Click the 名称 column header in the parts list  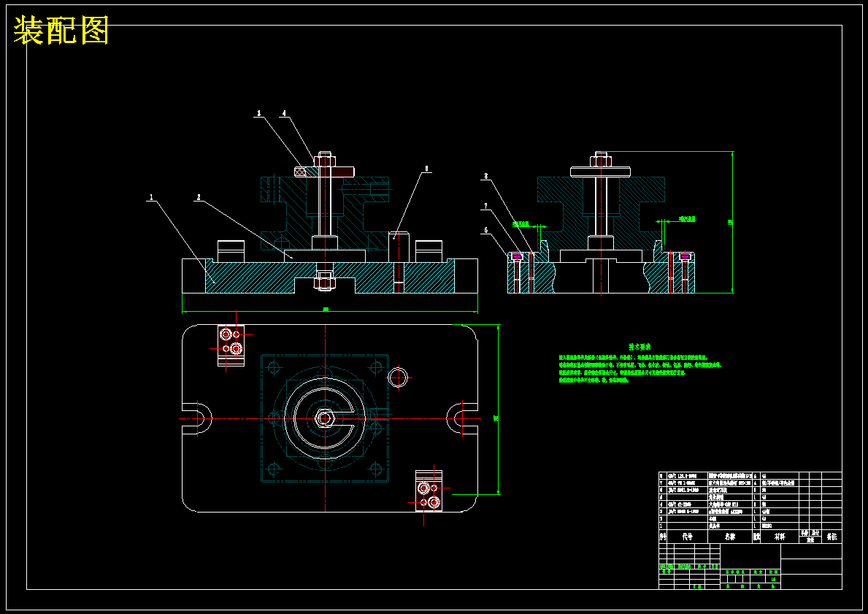pos(730,537)
